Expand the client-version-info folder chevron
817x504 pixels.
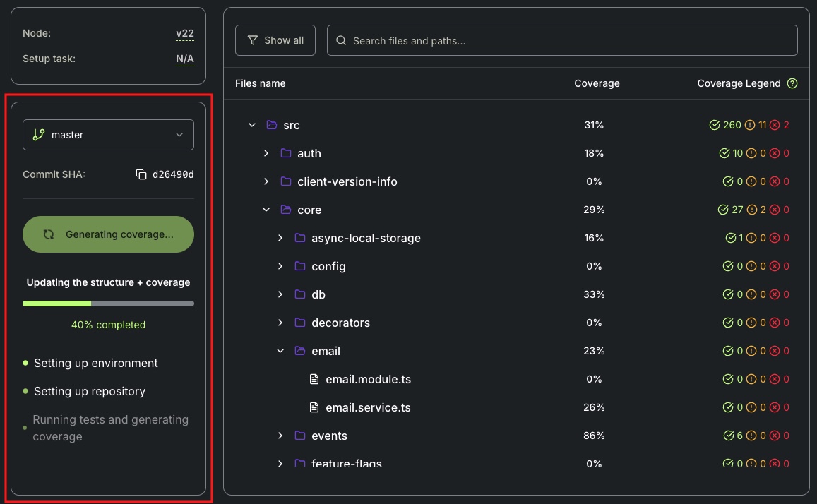(x=266, y=181)
